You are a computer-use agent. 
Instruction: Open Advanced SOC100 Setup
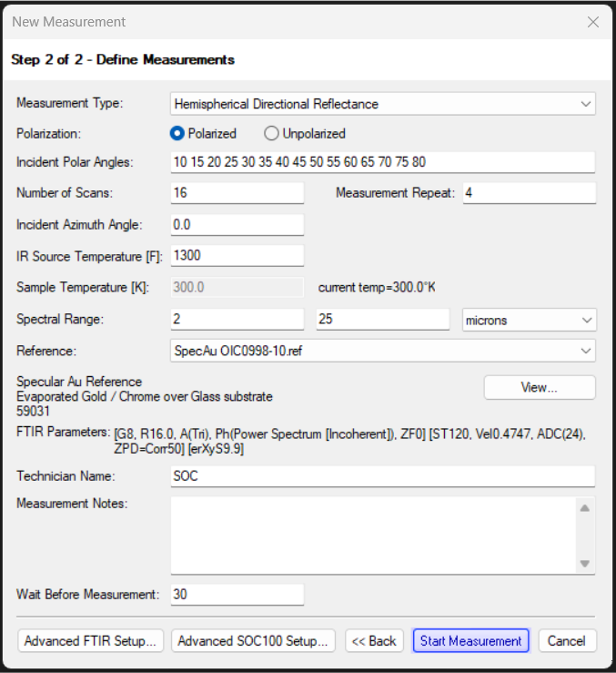tap(253, 641)
